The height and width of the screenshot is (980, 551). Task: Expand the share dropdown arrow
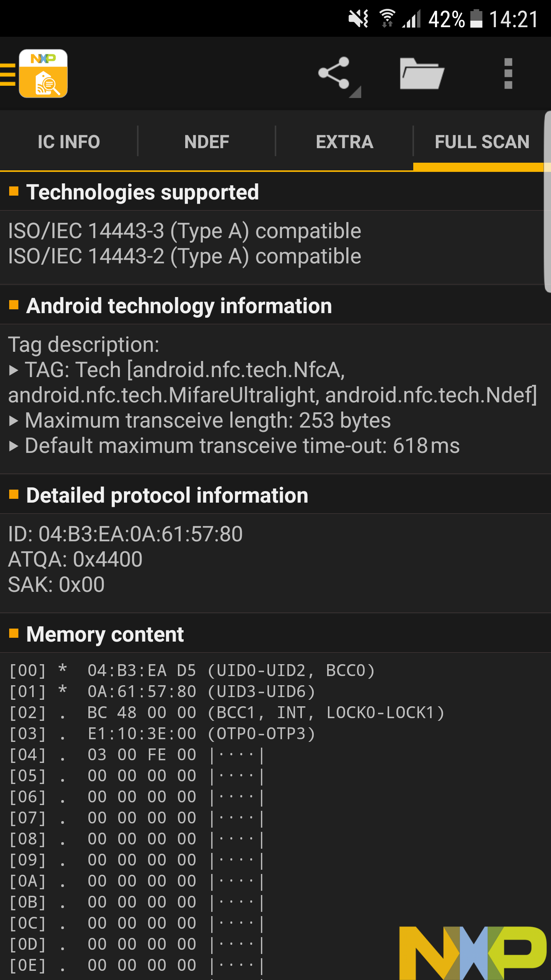tap(355, 92)
